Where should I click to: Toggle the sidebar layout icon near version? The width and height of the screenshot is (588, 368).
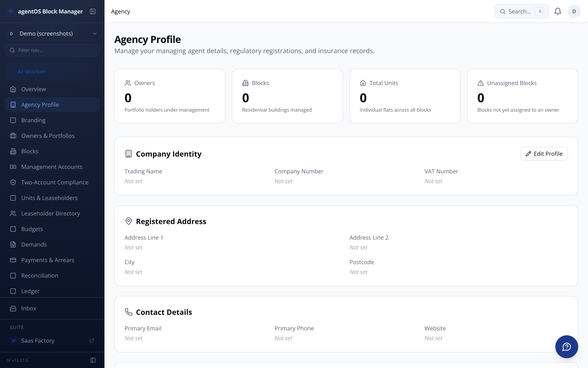(x=93, y=360)
